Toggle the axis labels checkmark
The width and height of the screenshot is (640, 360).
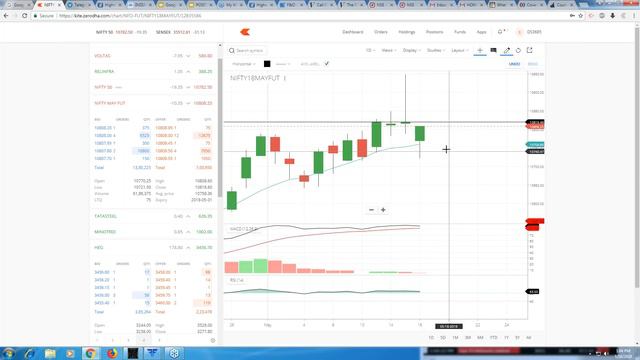327,64
